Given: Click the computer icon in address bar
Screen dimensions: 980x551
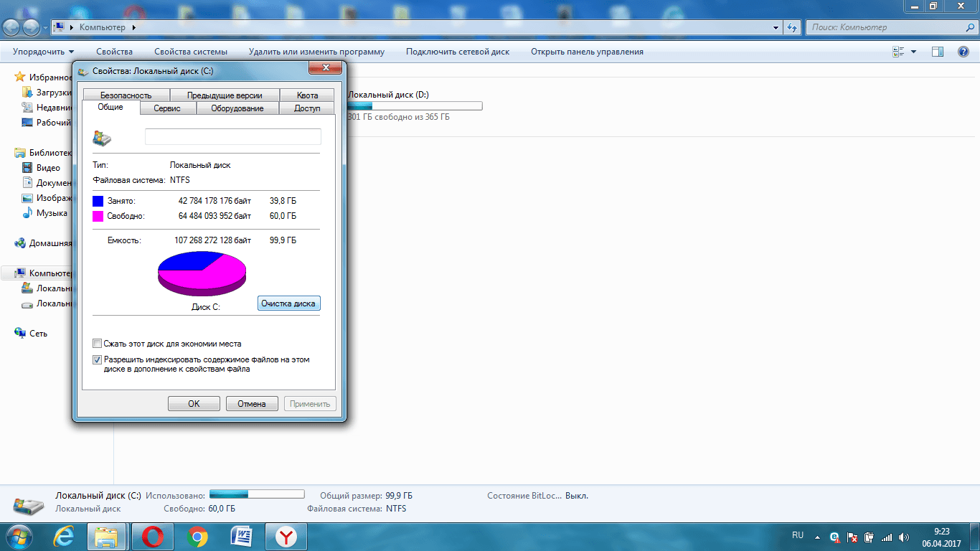Looking at the screenshot, I should tap(60, 27).
